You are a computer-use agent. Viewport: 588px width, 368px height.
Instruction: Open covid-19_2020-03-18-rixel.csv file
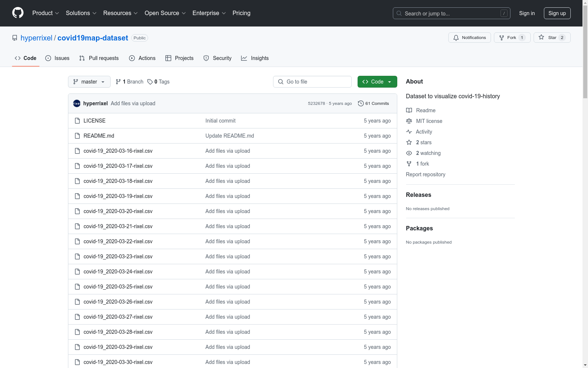[x=118, y=181]
